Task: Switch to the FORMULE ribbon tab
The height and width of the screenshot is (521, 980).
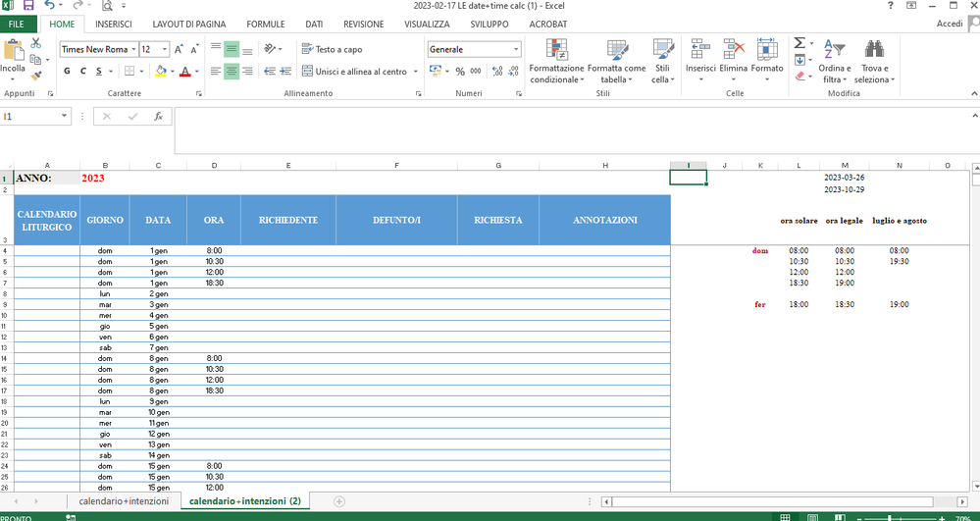Action: coord(266,25)
